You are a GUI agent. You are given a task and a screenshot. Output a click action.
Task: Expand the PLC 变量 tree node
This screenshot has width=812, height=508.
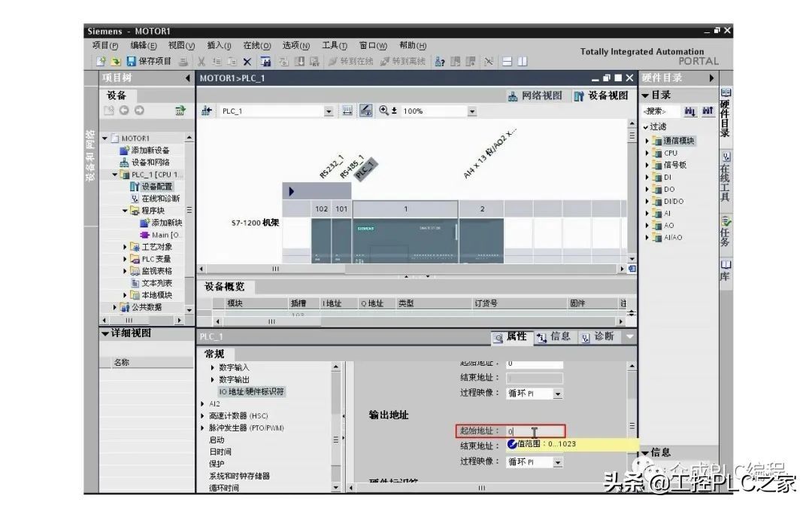(x=125, y=259)
